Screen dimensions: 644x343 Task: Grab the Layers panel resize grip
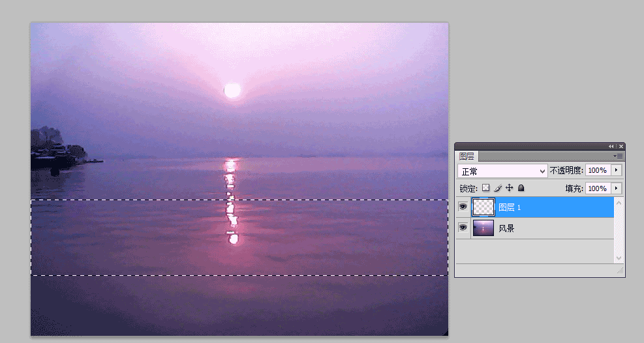coord(620,270)
